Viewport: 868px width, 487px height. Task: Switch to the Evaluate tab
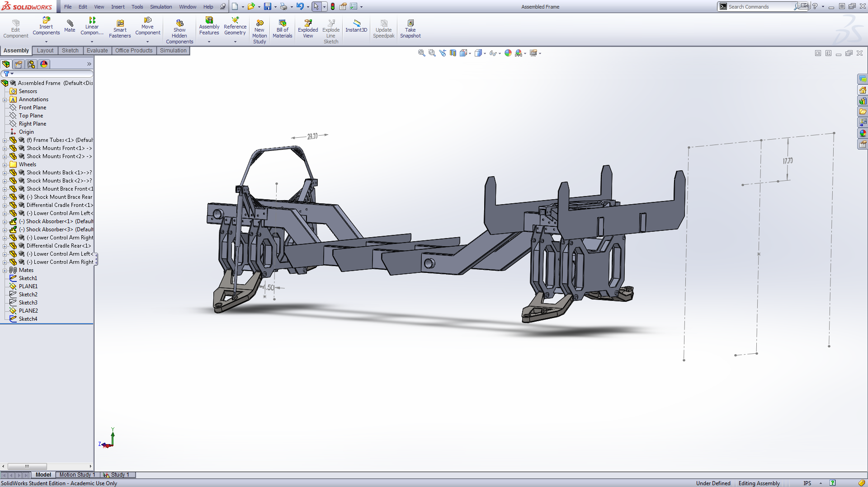(x=97, y=51)
